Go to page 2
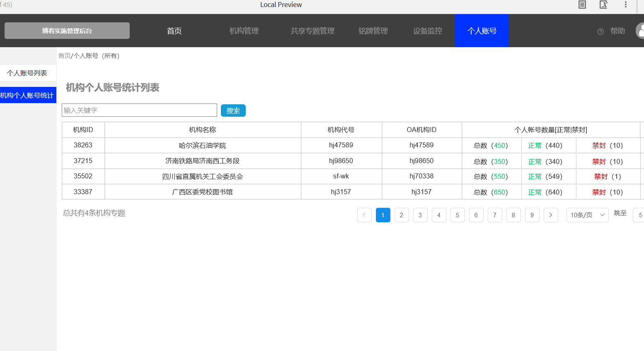 (402, 215)
